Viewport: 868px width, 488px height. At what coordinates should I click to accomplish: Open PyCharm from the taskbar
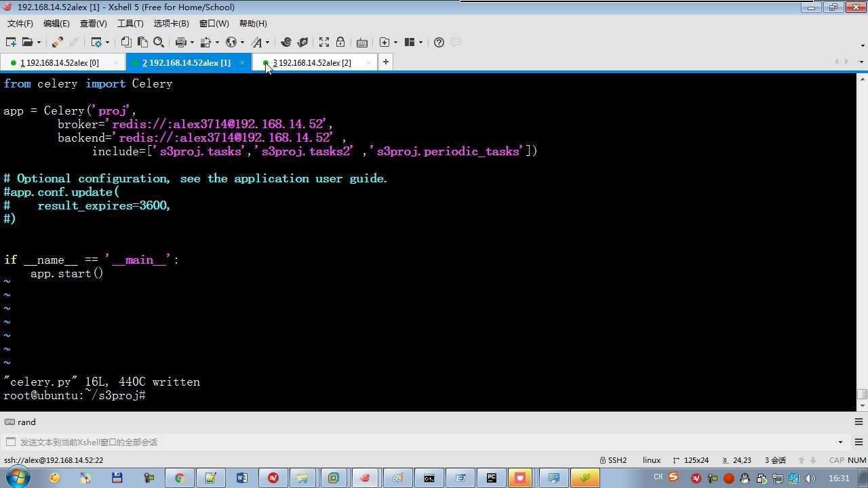pyautogui.click(x=492, y=478)
